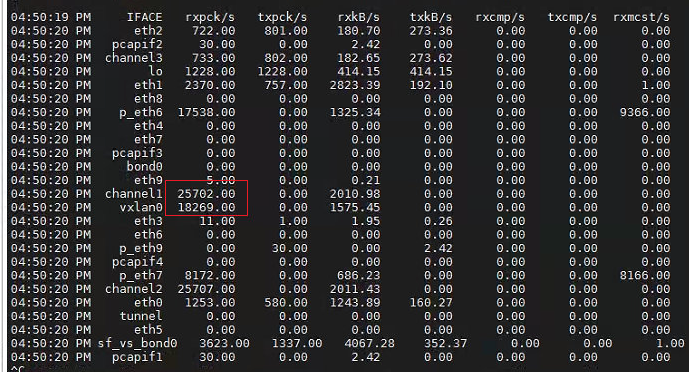Click p_eth6 rxmcst/s value 9366.00
This screenshot has height=372, width=689.
pos(645,112)
